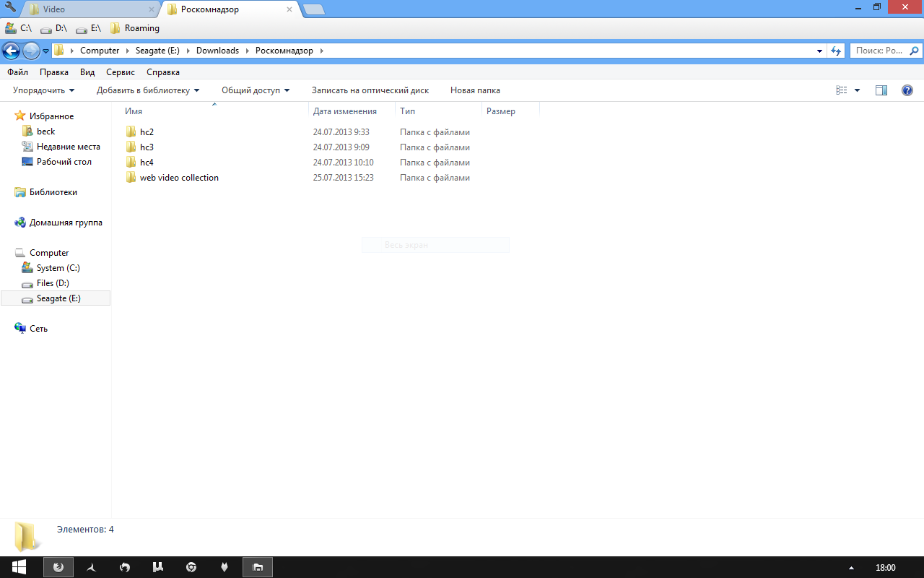Toggle the preview pane icon

(x=881, y=90)
